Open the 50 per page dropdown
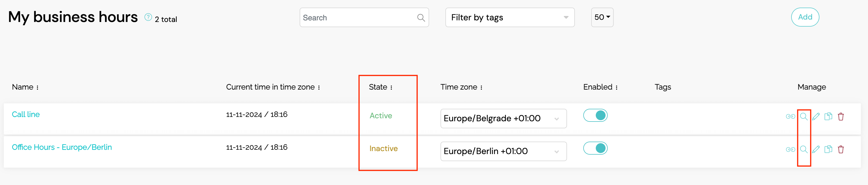Viewport: 868px width, 185px height. [x=602, y=18]
